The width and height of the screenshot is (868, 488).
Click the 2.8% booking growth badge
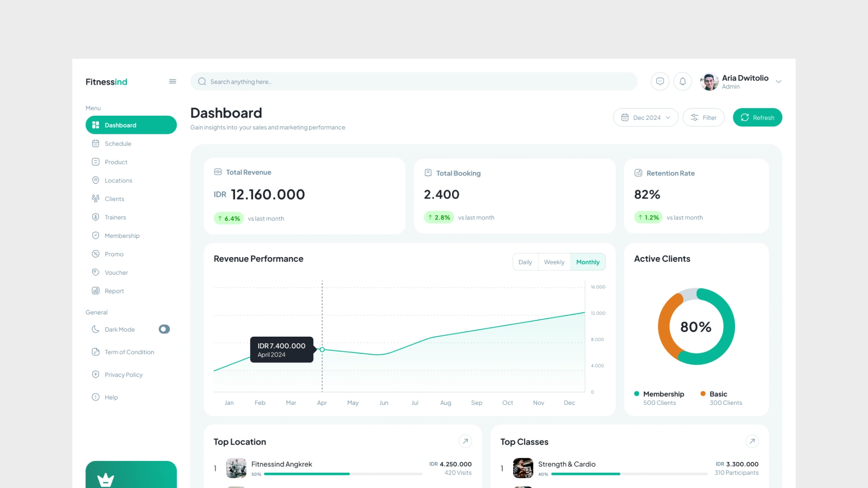click(439, 217)
